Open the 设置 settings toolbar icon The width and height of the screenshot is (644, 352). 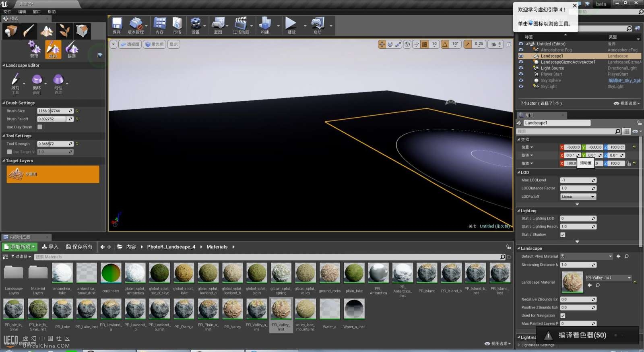pos(196,26)
